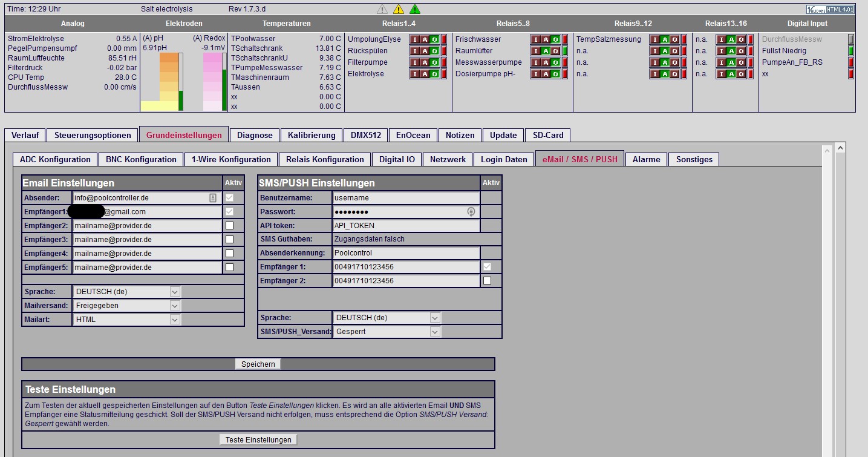Set UmpolungElyse relay to I mode
This screenshot has width=868, height=457.
pos(415,39)
